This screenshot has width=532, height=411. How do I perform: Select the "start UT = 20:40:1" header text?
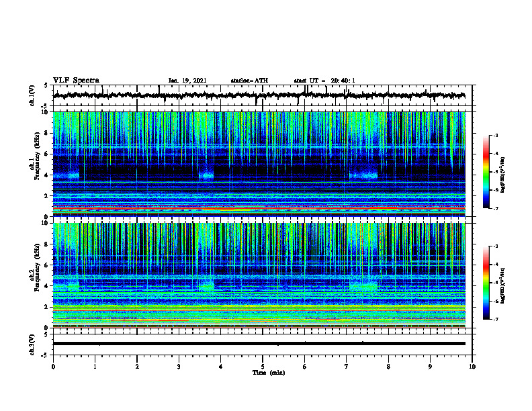click(x=324, y=81)
